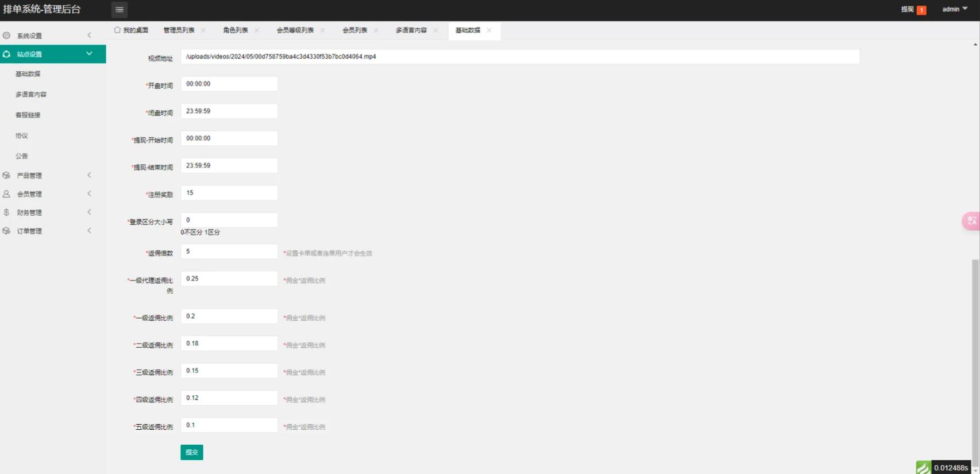Switch to the 我的桌面 tab
980x474 pixels.
132,30
